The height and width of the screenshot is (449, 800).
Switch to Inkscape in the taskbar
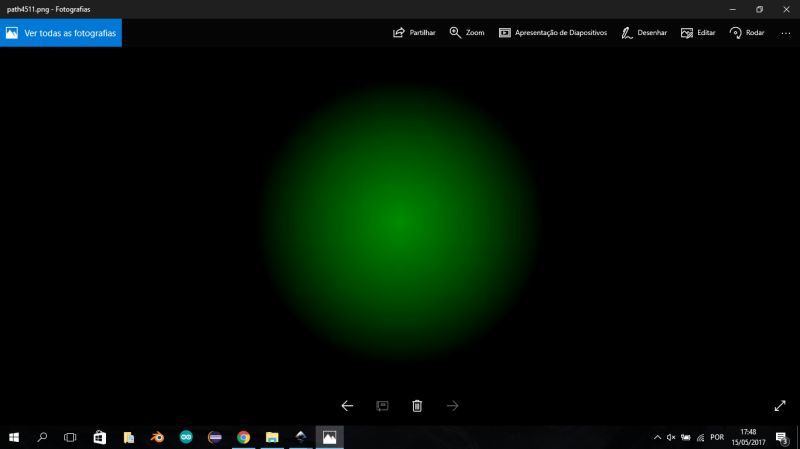pyautogui.click(x=301, y=437)
